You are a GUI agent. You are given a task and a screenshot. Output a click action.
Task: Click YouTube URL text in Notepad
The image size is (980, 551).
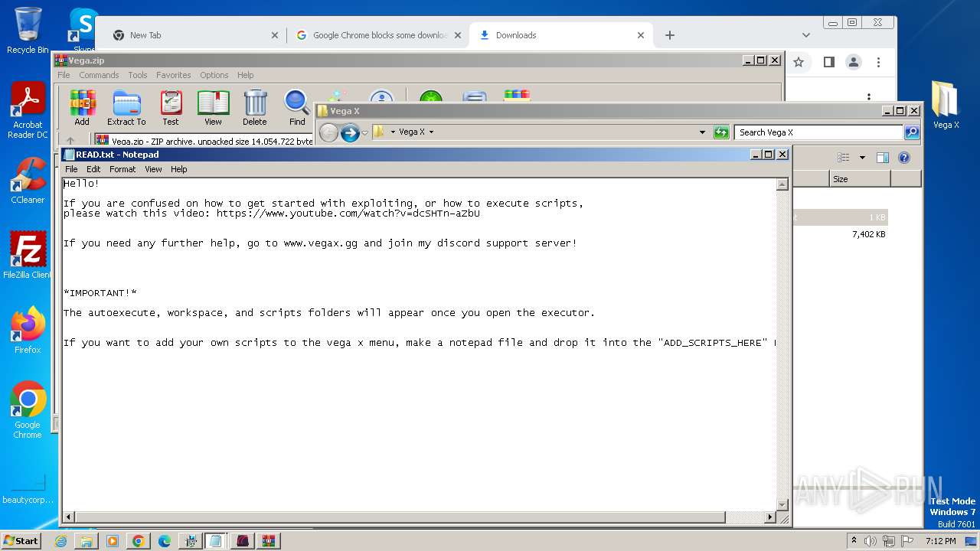[x=348, y=214]
